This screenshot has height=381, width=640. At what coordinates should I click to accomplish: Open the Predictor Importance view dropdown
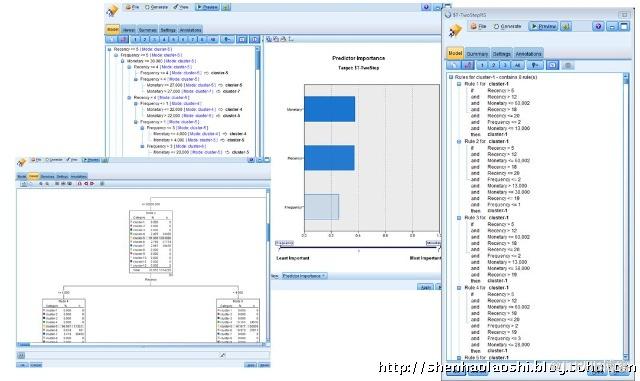tap(304, 276)
